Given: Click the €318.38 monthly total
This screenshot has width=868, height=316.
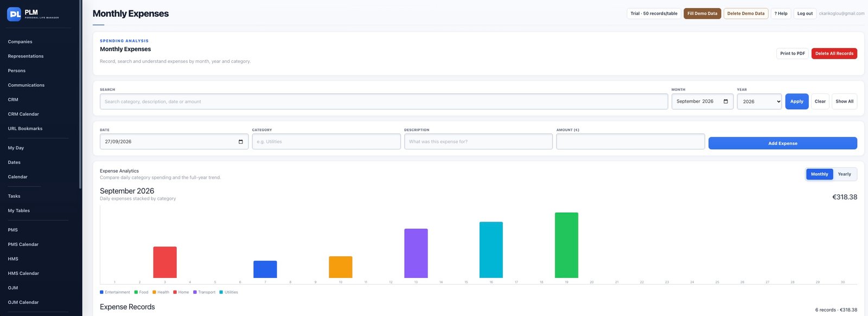Looking at the screenshot, I should (845, 197).
